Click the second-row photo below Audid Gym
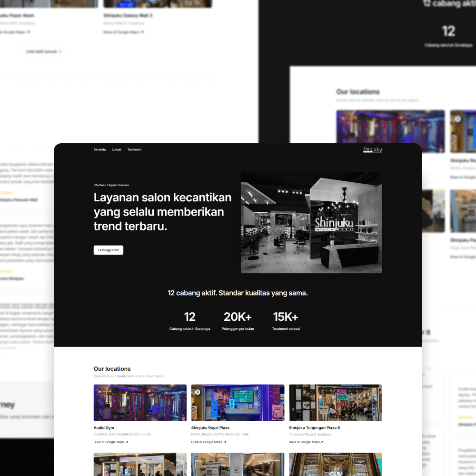 [140, 464]
